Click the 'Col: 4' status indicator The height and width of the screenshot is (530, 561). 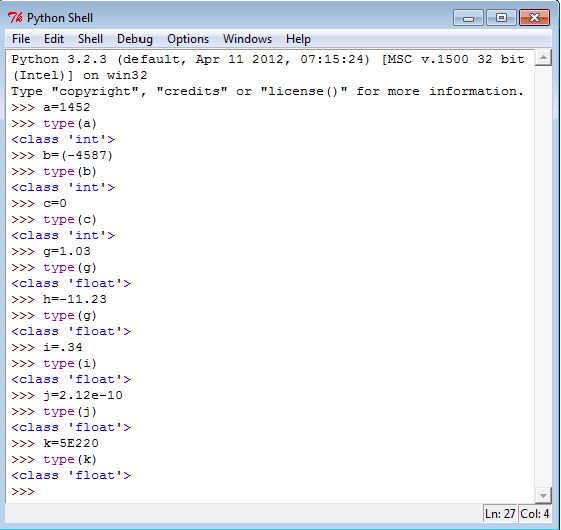point(535,514)
